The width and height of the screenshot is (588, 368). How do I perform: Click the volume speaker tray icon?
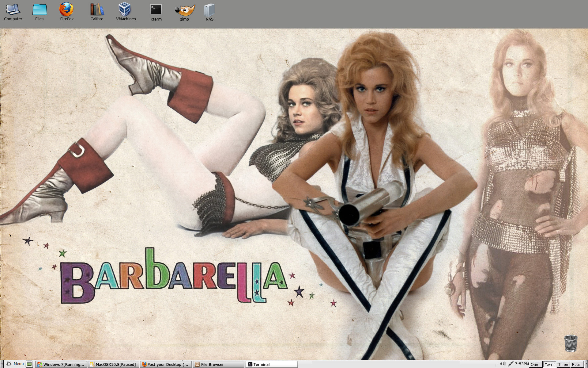click(x=503, y=364)
